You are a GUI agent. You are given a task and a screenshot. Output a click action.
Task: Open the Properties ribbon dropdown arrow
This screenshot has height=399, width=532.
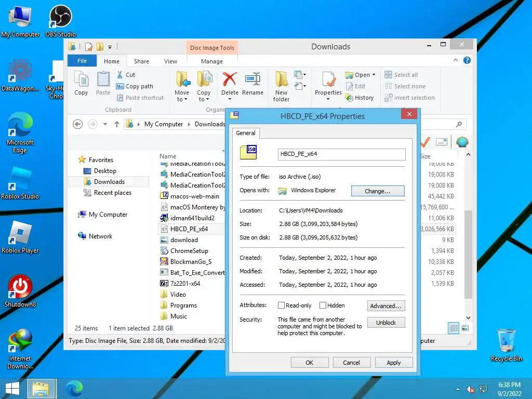[x=328, y=99]
